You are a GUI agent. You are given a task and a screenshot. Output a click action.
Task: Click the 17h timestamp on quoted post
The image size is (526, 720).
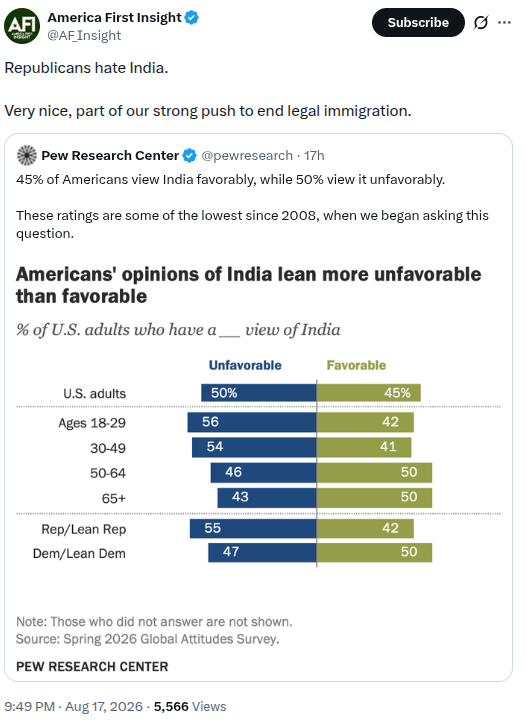pos(314,156)
